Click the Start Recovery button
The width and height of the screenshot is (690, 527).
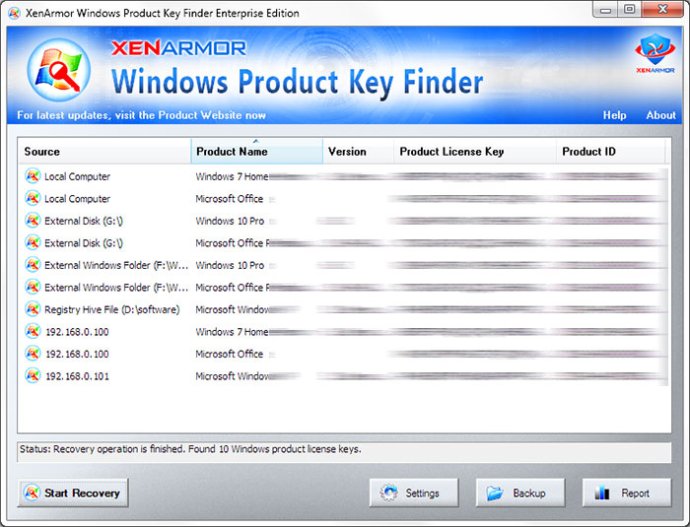coord(73,493)
